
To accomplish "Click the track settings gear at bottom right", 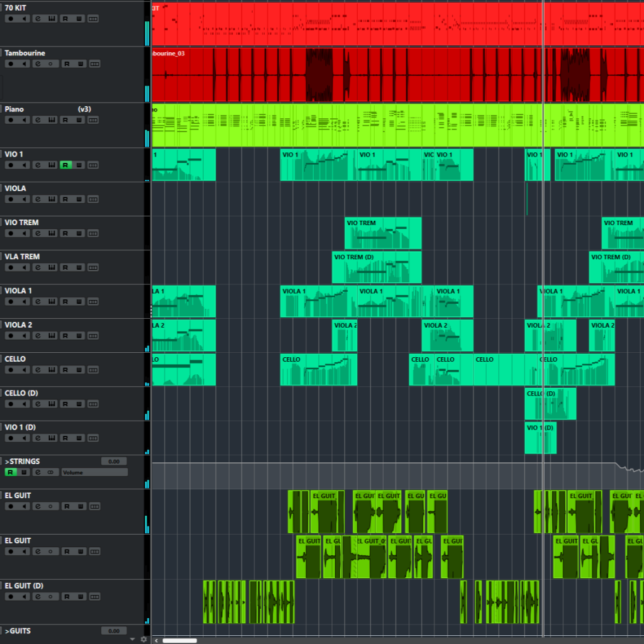I will pyautogui.click(x=143, y=639).
